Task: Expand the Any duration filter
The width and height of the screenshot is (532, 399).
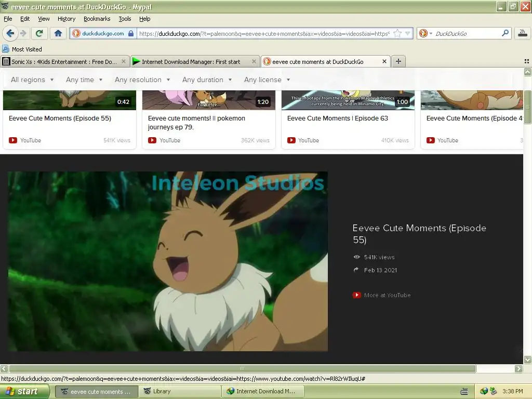Action: [207, 79]
